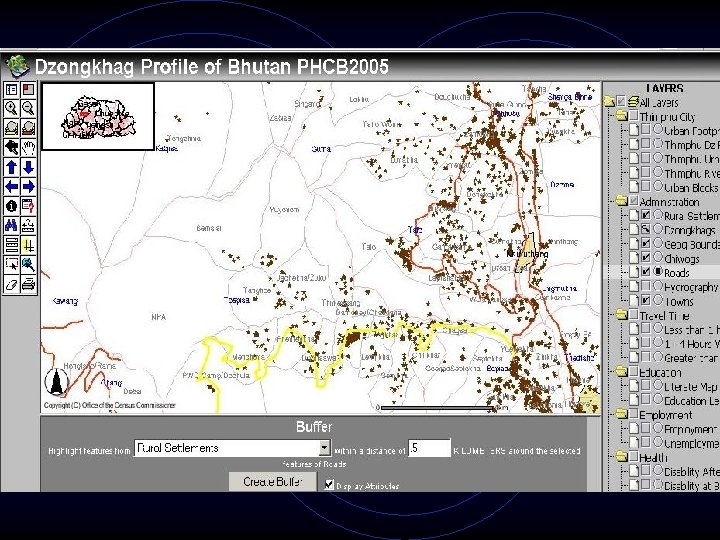
Task: Click the Overview Map toggle icon
Action: pos(28,90)
